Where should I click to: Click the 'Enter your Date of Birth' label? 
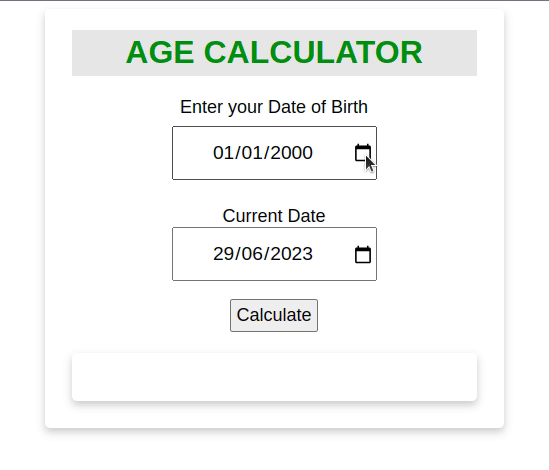[274, 107]
